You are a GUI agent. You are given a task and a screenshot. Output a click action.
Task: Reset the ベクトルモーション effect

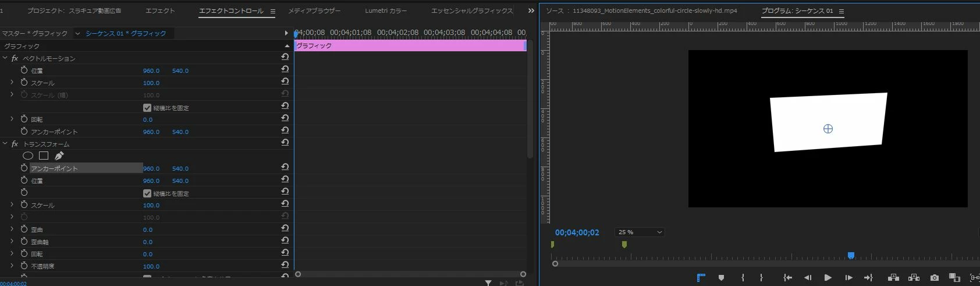285,57
